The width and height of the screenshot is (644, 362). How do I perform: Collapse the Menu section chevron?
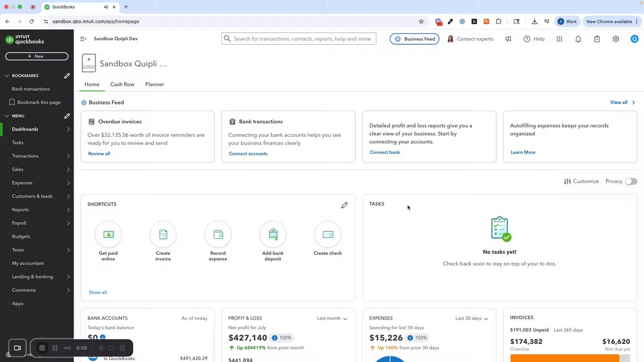tap(7, 116)
